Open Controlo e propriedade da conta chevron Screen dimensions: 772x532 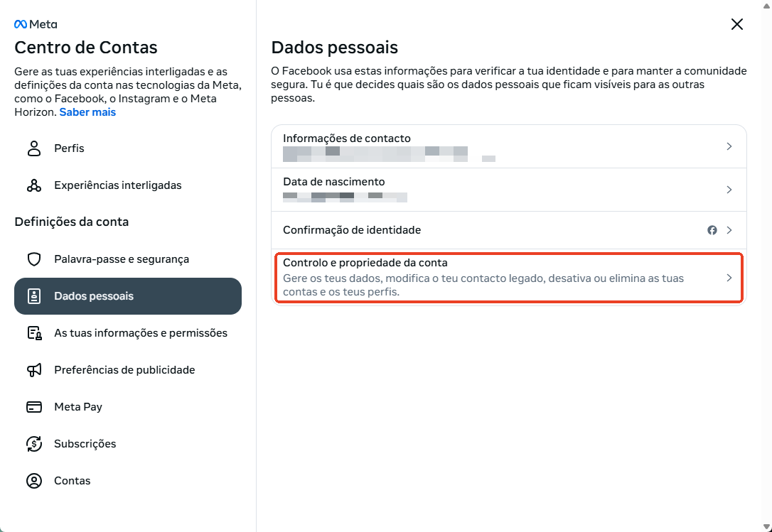tap(729, 278)
